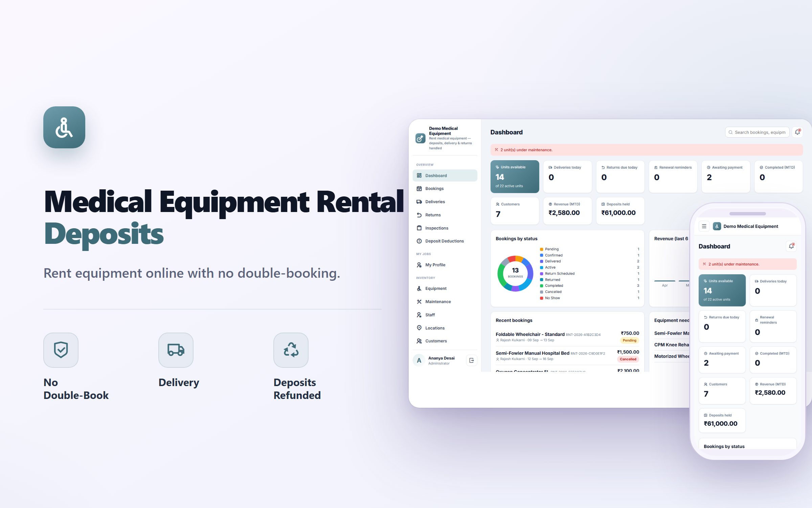Click the desktop Deposits held card

pos(620,211)
